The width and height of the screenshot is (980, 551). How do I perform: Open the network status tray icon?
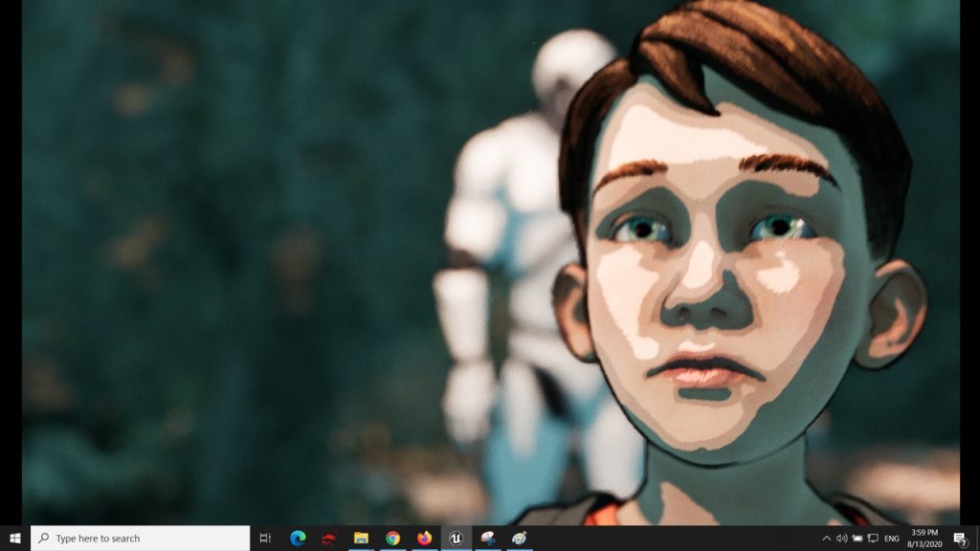coord(873,539)
